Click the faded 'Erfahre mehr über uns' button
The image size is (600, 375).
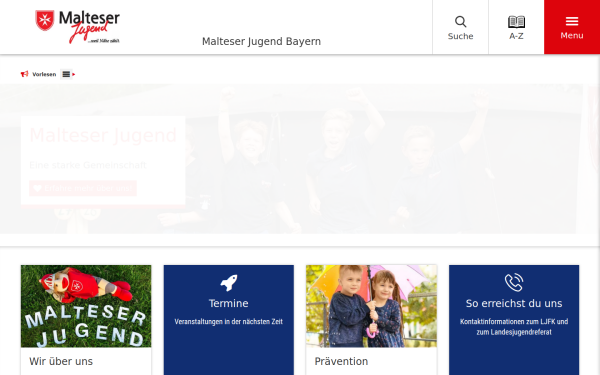pos(83,188)
